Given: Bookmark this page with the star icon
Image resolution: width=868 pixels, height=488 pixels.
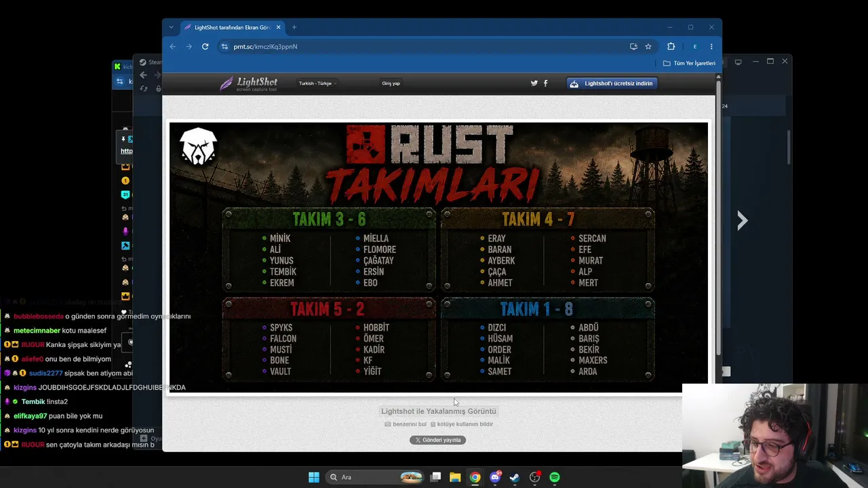Looking at the screenshot, I should click(x=648, y=47).
